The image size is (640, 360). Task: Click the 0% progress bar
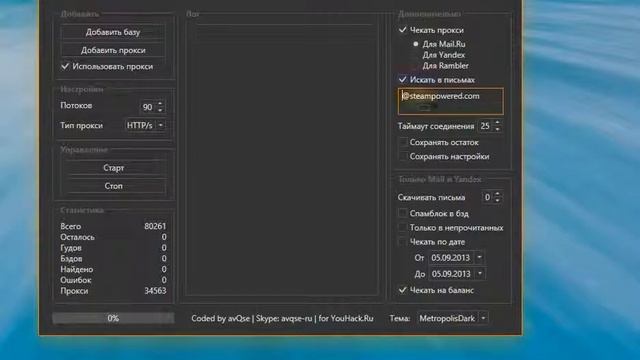(113, 318)
